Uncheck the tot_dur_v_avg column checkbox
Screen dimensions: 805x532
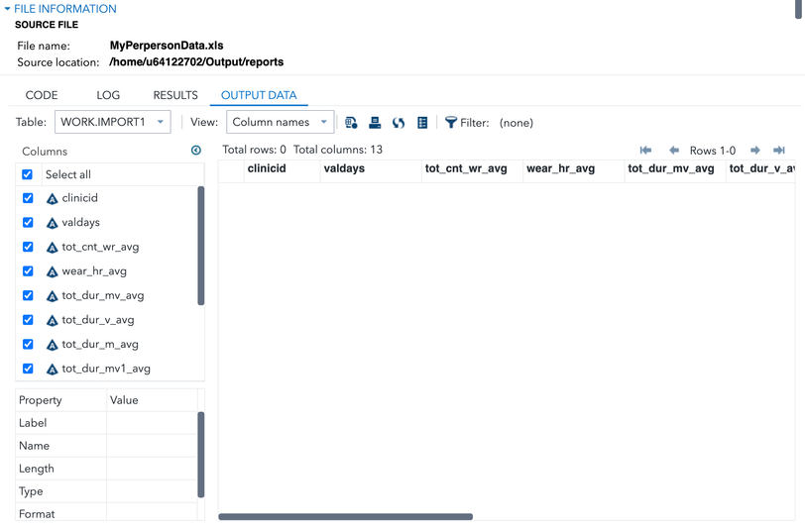[28, 320]
